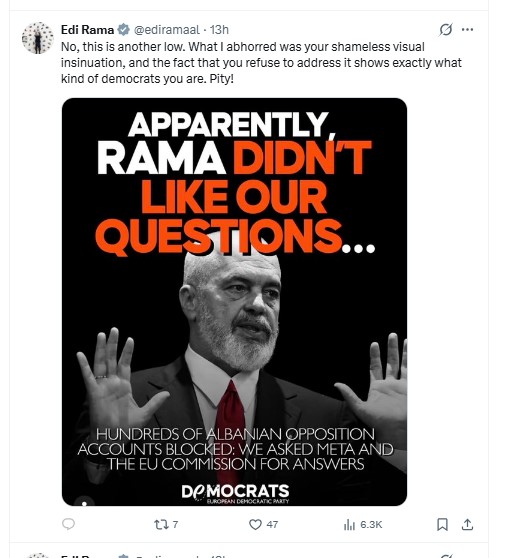Open the 13h timestamp permalink

pos(219,30)
